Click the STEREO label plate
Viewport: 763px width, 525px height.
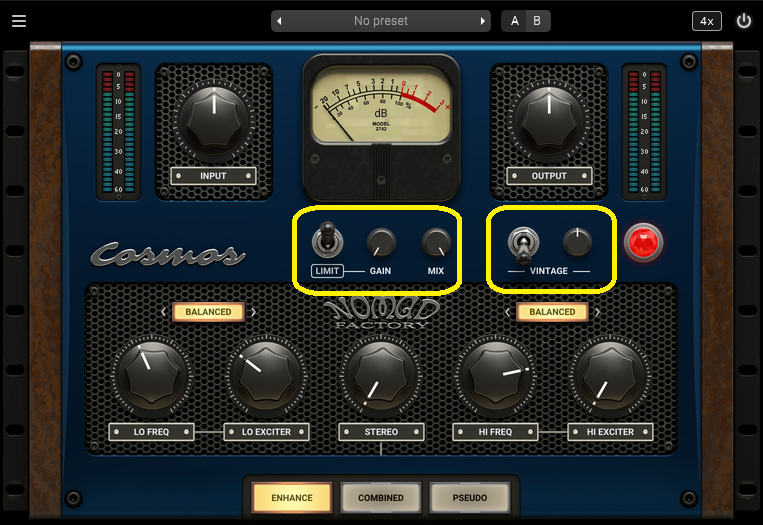[x=381, y=432]
